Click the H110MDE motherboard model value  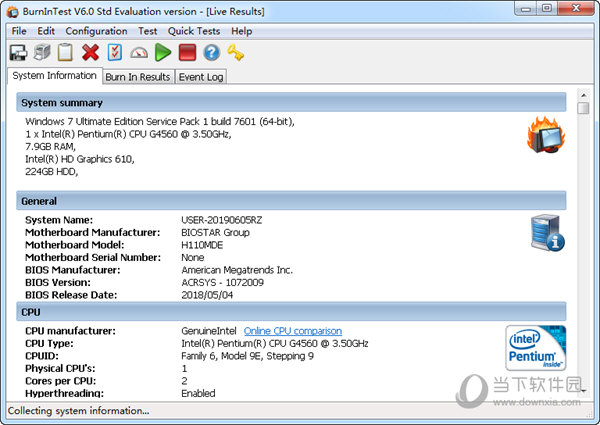pyautogui.click(x=202, y=245)
